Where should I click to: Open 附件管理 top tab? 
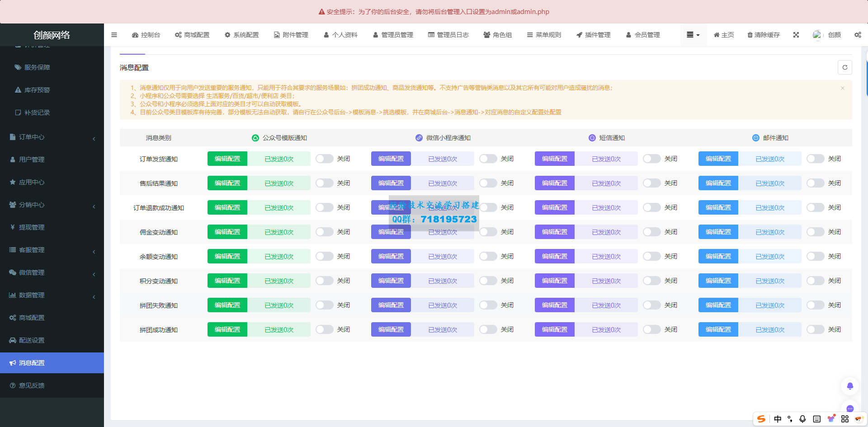coord(291,35)
